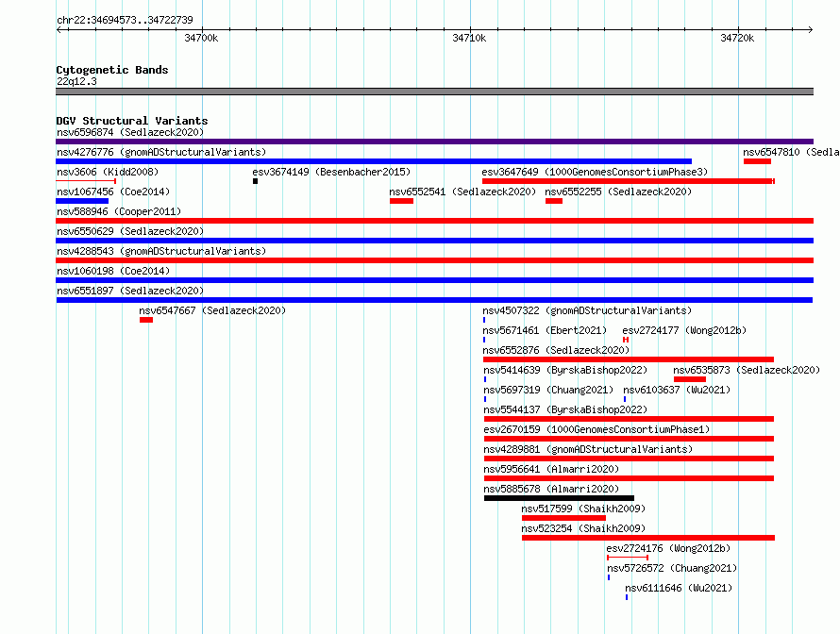Open nsv5697319 (Chuang2021) label

coord(548,390)
